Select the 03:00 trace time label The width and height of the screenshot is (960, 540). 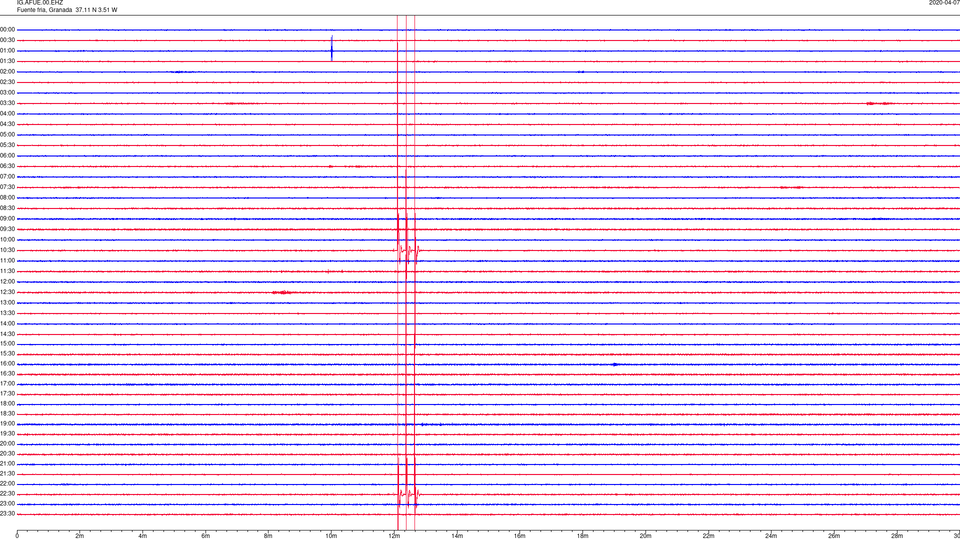[7, 92]
